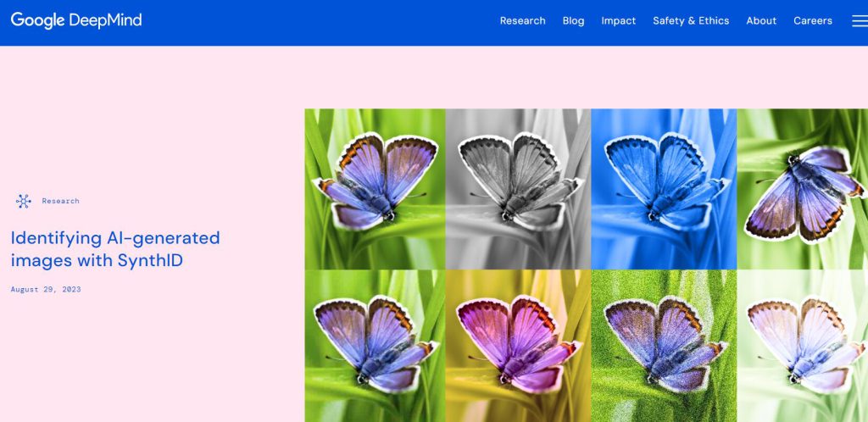Navigate to the About page
This screenshot has height=422, width=868.
(x=760, y=21)
